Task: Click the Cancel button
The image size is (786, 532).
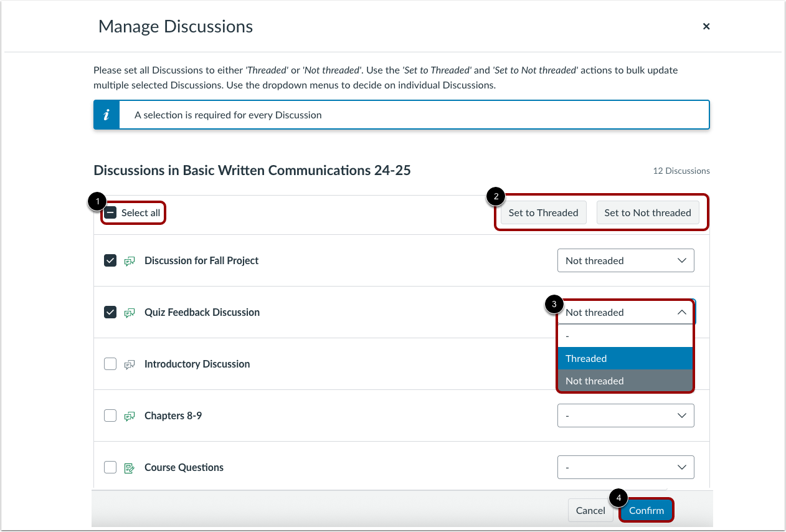Action: [x=590, y=510]
